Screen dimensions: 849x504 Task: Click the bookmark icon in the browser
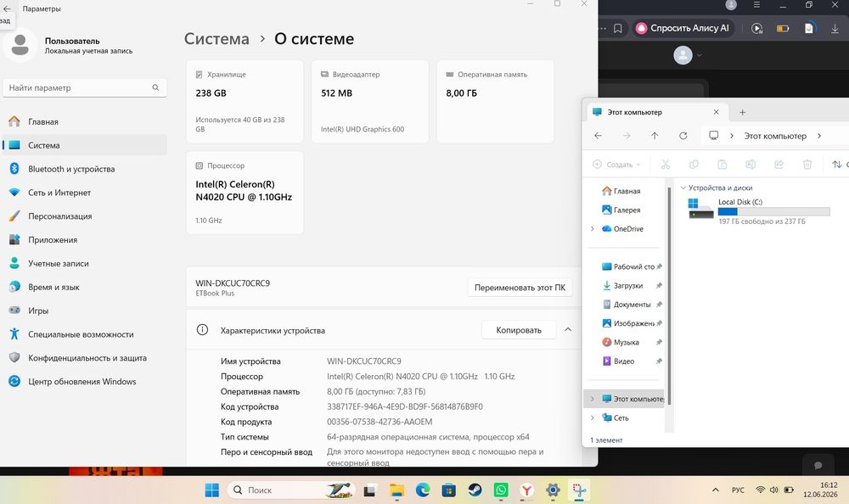[x=618, y=28]
